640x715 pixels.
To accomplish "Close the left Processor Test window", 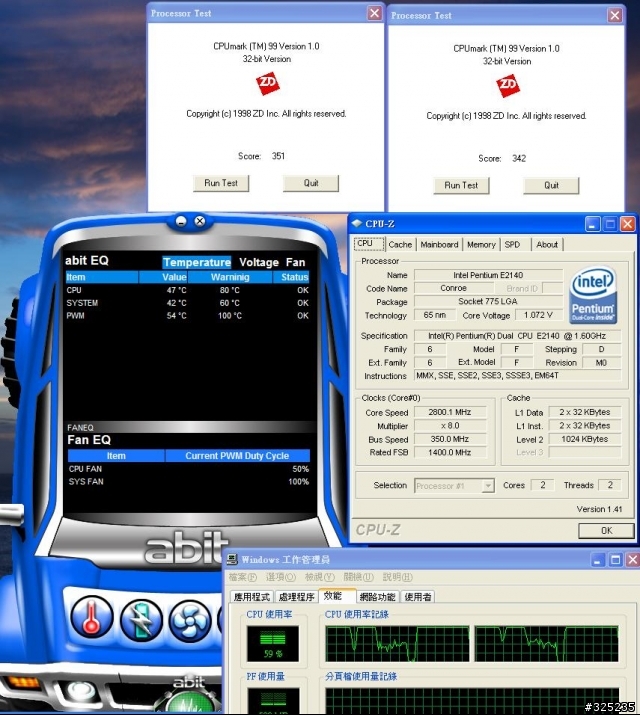I will click(x=375, y=13).
